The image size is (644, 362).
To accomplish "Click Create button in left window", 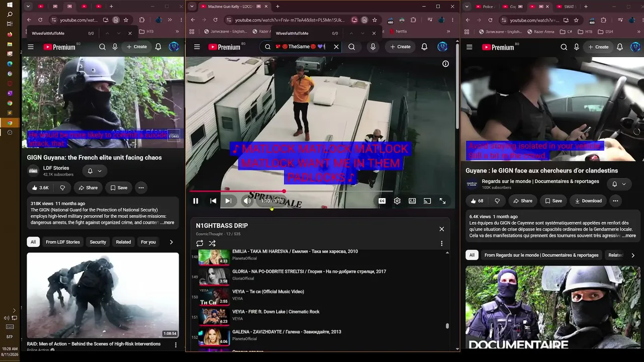I will [x=137, y=47].
